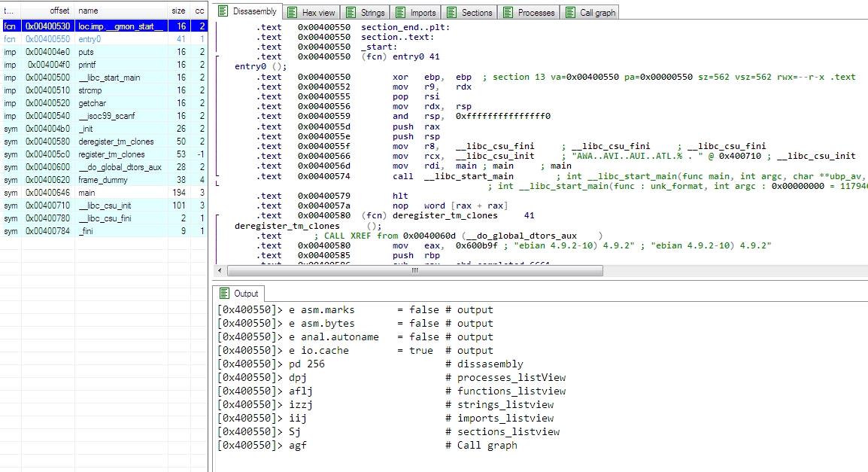Viewport: 868px width, 472px height.
Task: Click the Sections tab icon
Action: pos(452,13)
